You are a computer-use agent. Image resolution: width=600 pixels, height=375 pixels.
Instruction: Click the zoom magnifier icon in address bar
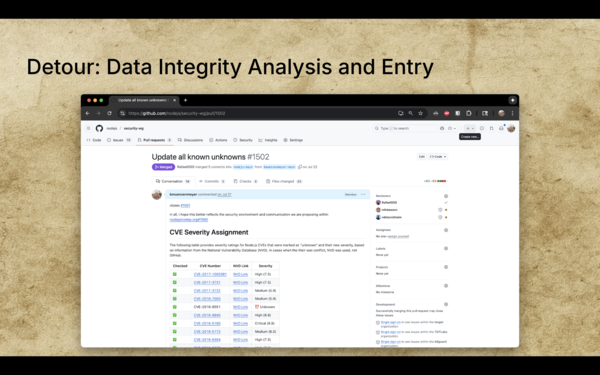[x=411, y=113]
